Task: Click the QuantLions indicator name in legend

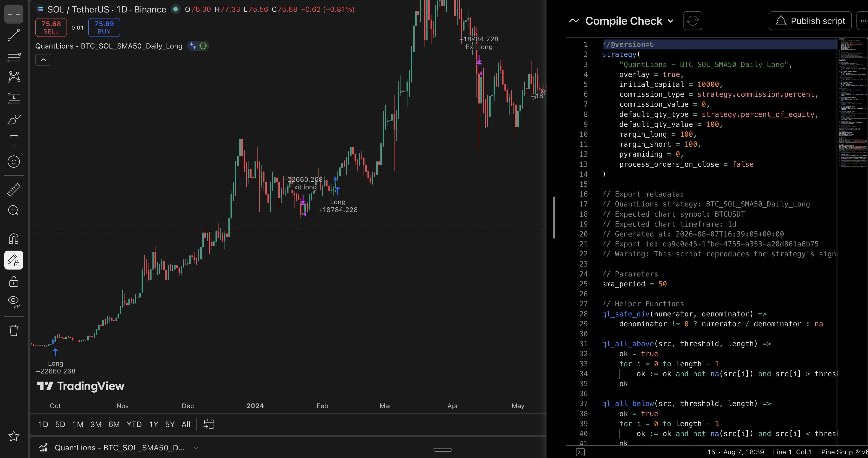Action: [x=109, y=46]
